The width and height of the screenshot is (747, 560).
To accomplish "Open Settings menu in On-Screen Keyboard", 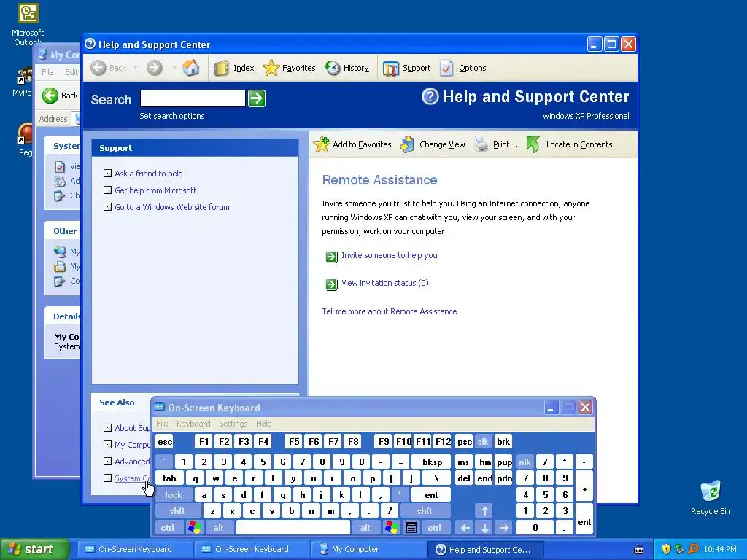I will [x=233, y=424].
